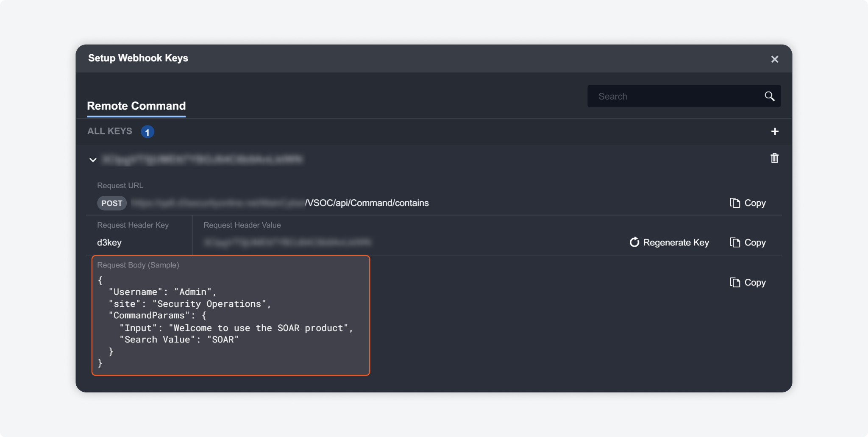
Task: Click the magnifier icon in the search box
Action: click(769, 96)
